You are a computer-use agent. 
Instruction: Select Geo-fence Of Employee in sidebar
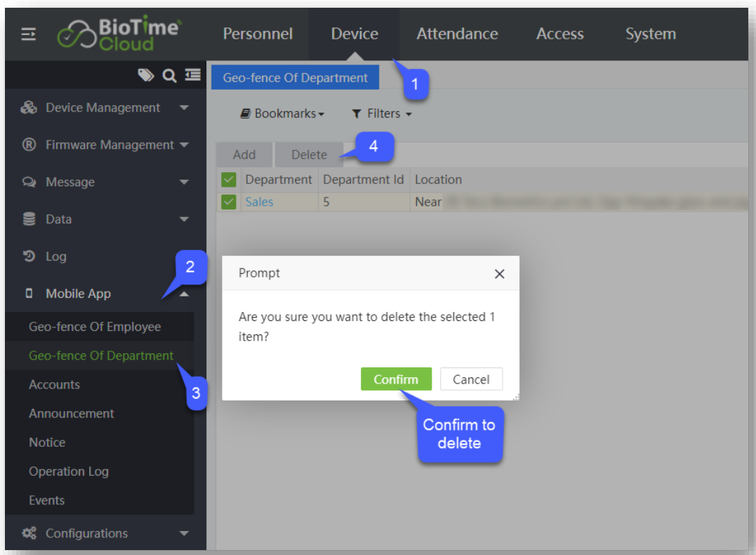pyautogui.click(x=95, y=327)
